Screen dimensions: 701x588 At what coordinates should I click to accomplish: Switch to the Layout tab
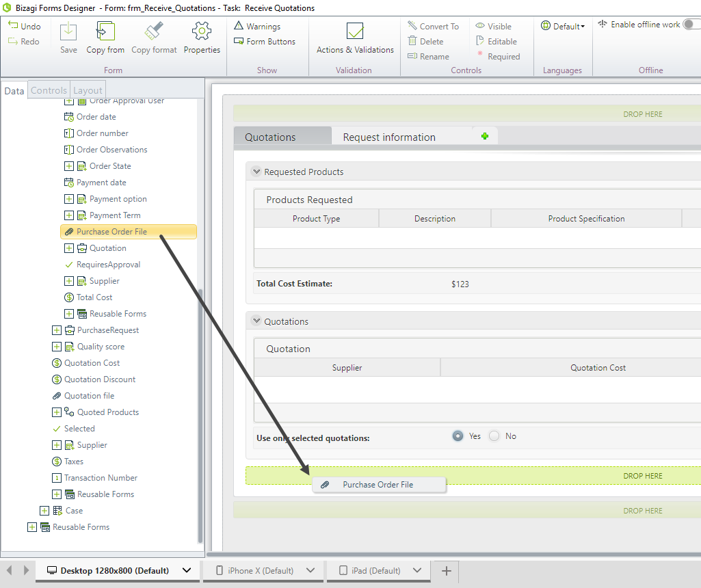[x=88, y=90]
